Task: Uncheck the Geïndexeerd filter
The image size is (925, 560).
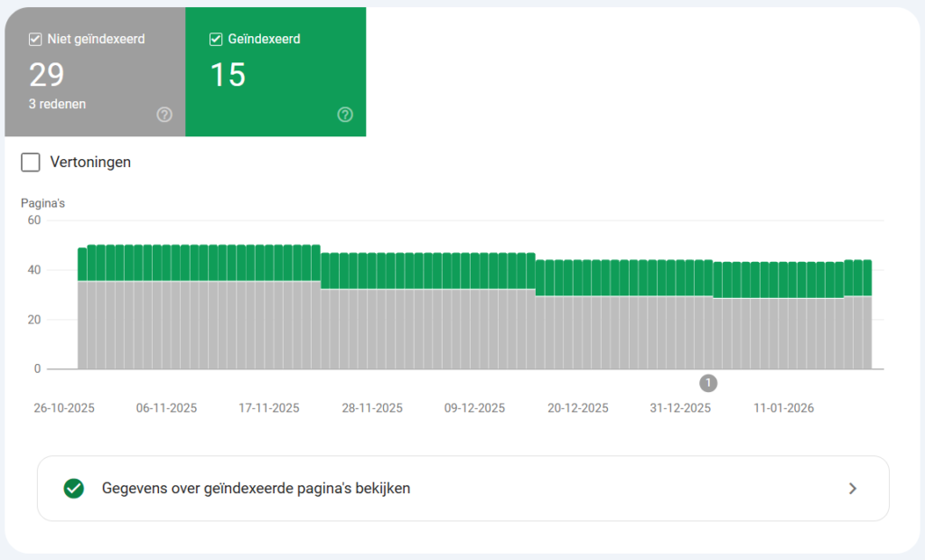Action: pos(214,39)
